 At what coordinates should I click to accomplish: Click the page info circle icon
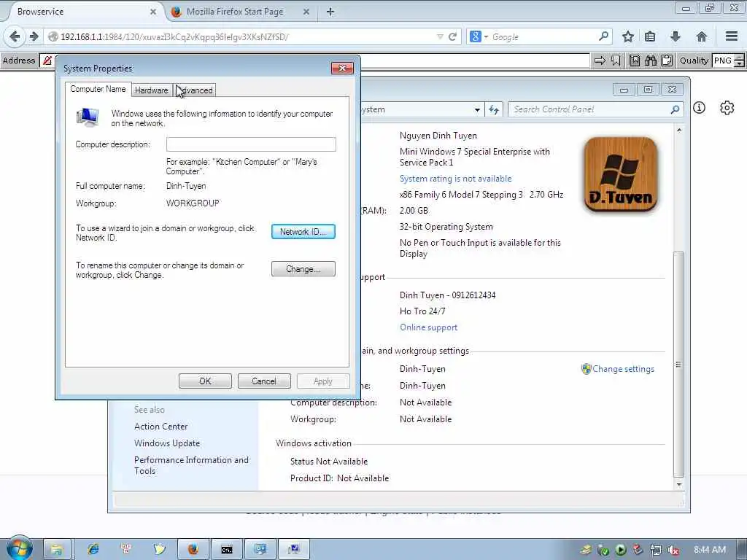[x=699, y=108]
